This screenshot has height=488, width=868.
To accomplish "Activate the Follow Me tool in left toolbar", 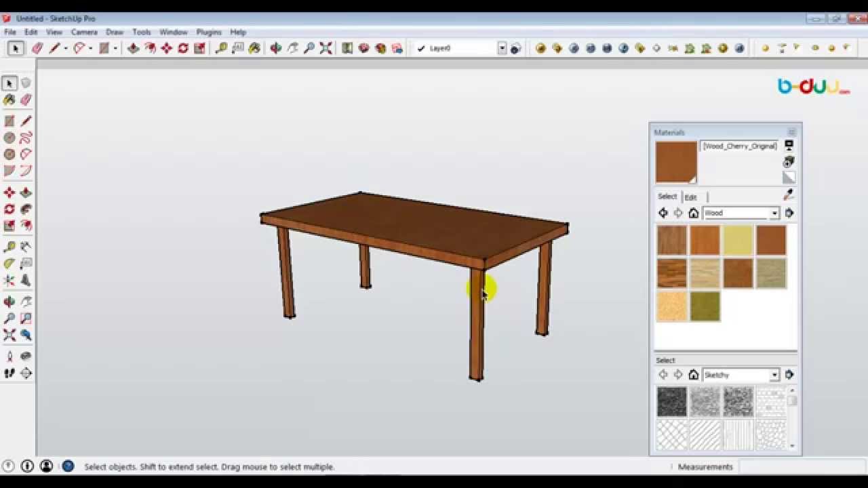I will pyautogui.click(x=26, y=209).
